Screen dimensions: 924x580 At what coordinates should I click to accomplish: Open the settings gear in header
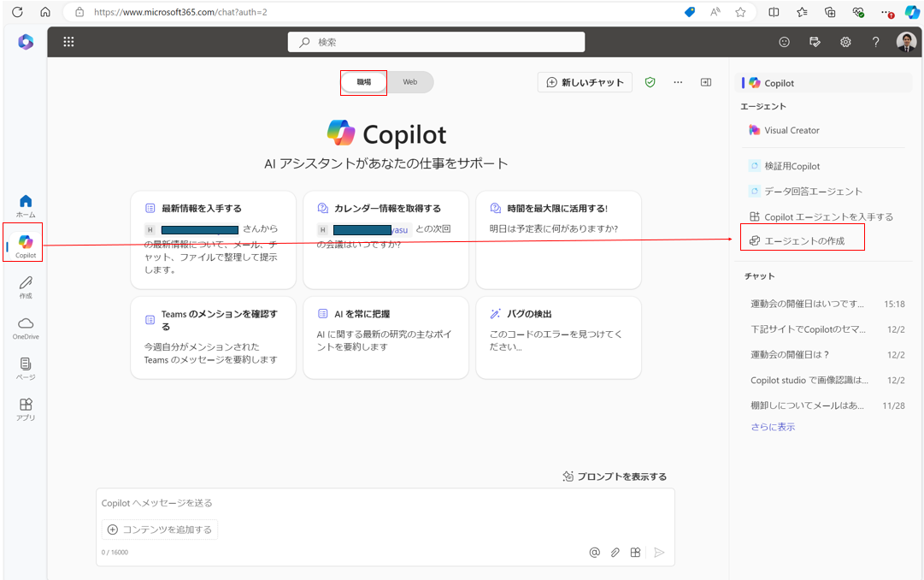point(845,42)
